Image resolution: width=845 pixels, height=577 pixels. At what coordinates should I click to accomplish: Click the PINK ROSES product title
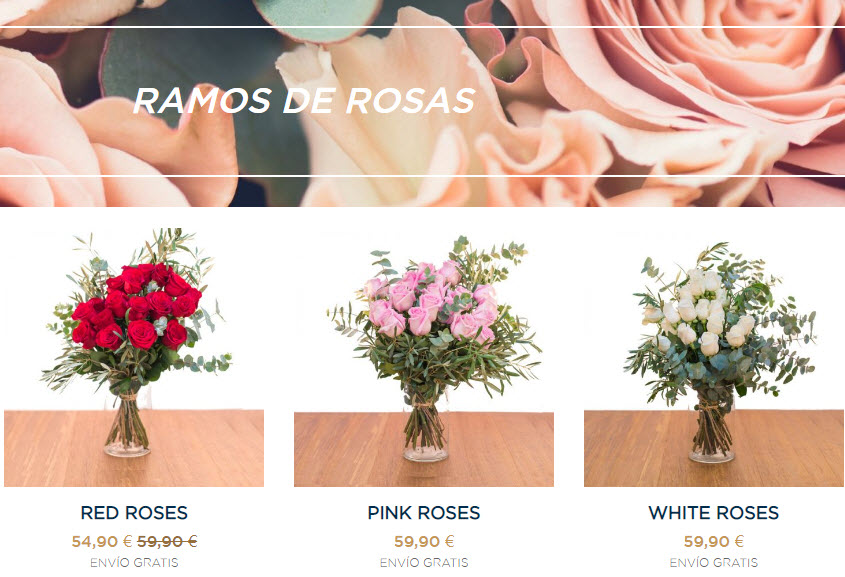[x=424, y=512]
